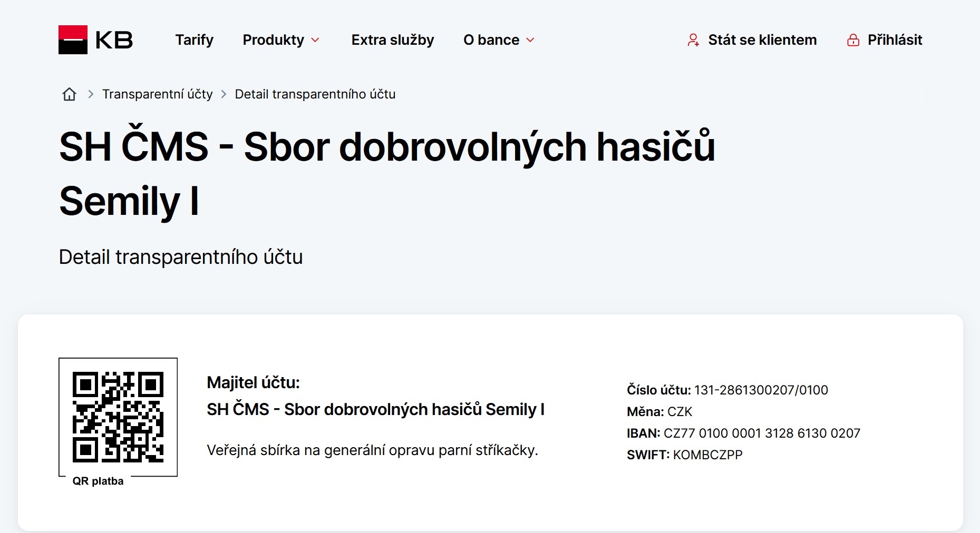Click the Majitel účtu label
Image resolution: width=980 pixels, height=533 pixels.
tap(253, 382)
